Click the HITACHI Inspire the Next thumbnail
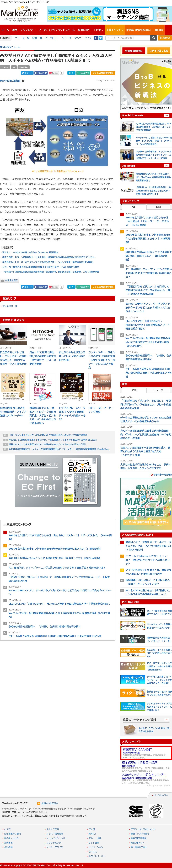Viewport: 172px width, 868px height. point(43,335)
